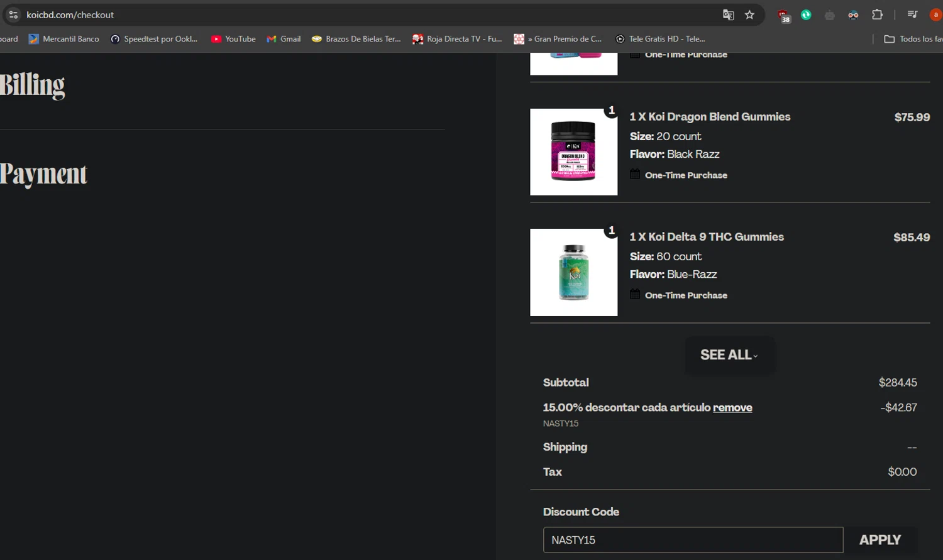This screenshot has height=560, width=943.
Task: Open the Speedtest por Ookla bookmark
Action: [x=154, y=39]
